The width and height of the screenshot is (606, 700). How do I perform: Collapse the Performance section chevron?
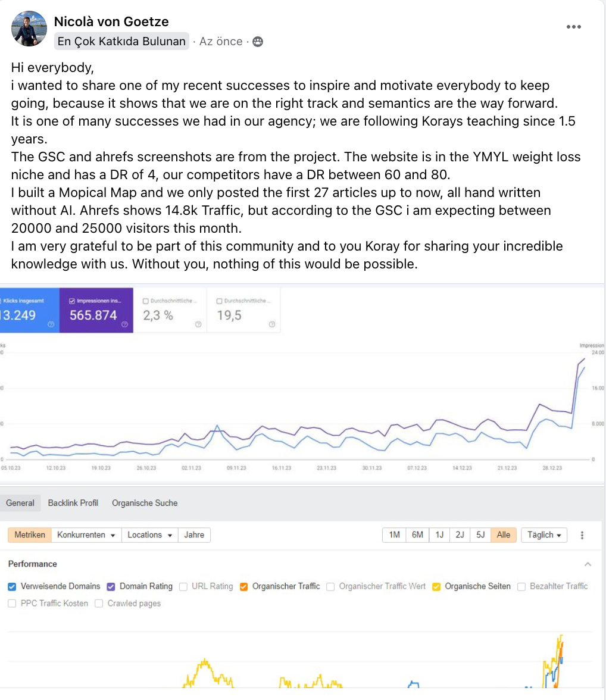click(588, 564)
